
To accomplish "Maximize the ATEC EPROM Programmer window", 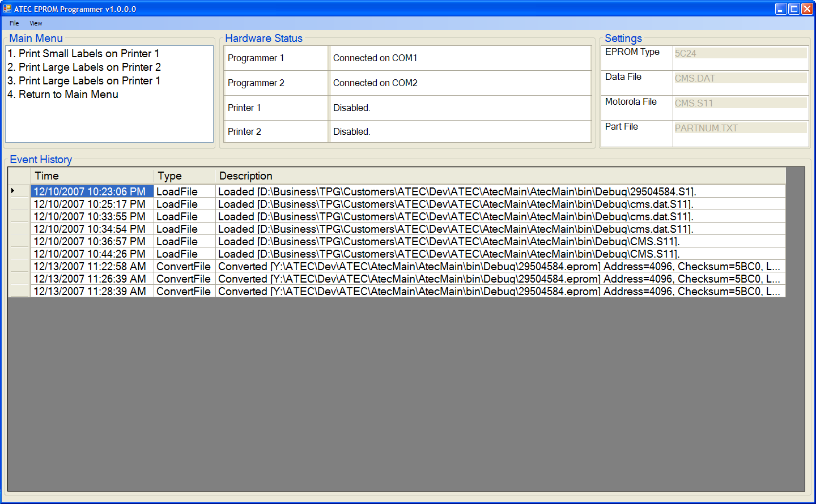I will [x=794, y=8].
